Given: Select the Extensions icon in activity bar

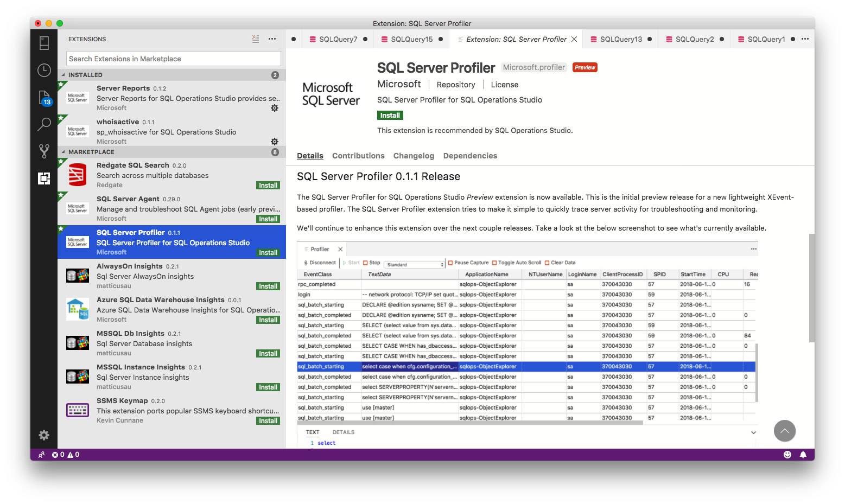Looking at the screenshot, I should pos(44,178).
